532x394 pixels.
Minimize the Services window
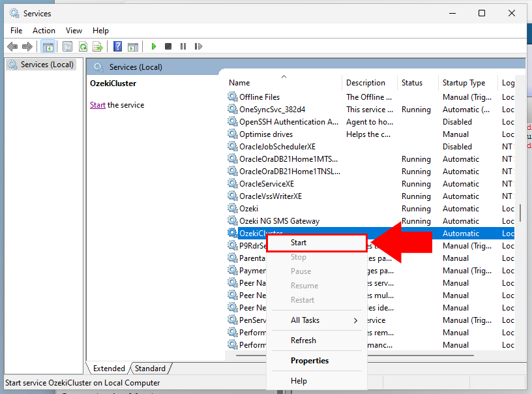[452, 13]
